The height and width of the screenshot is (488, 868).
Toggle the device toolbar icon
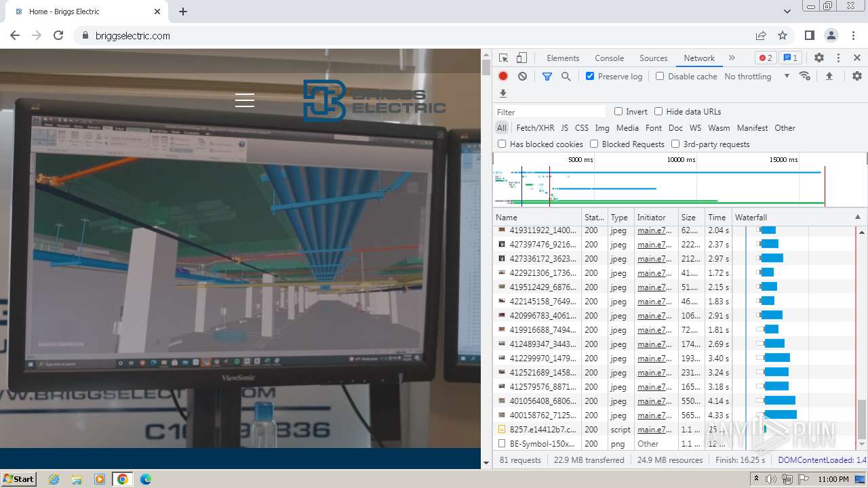(x=521, y=58)
